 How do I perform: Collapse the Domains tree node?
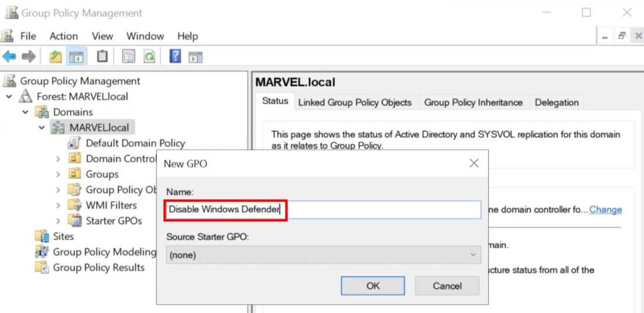tap(26, 112)
